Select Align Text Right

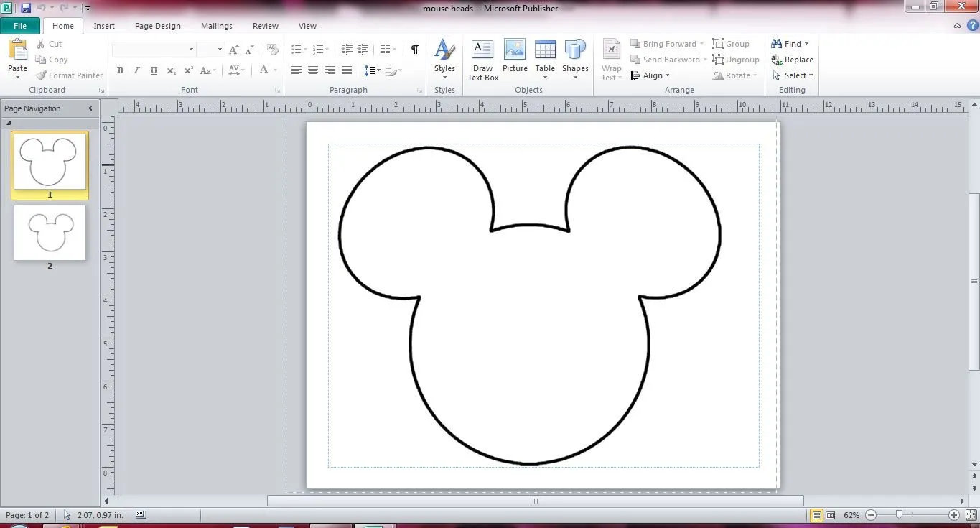click(x=330, y=70)
